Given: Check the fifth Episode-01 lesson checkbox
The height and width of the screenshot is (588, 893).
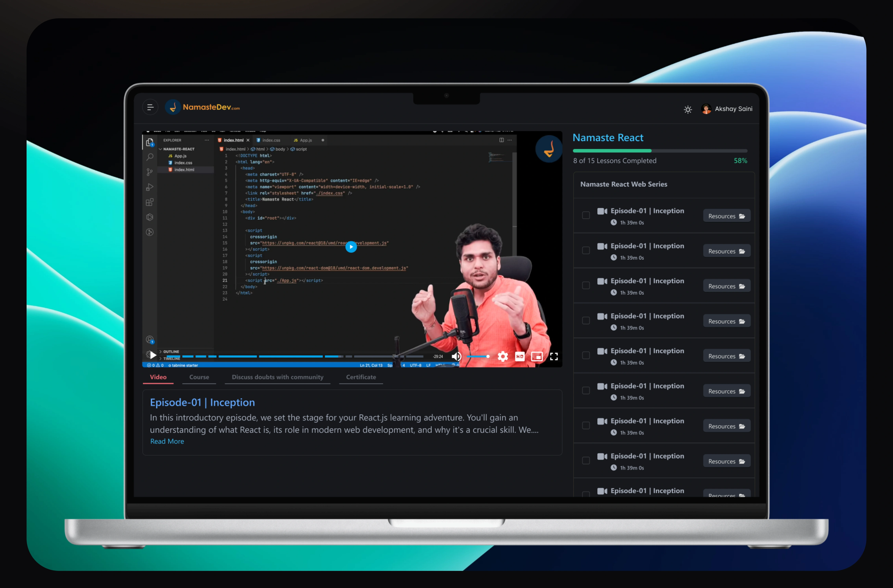Looking at the screenshot, I should pyautogui.click(x=586, y=355).
